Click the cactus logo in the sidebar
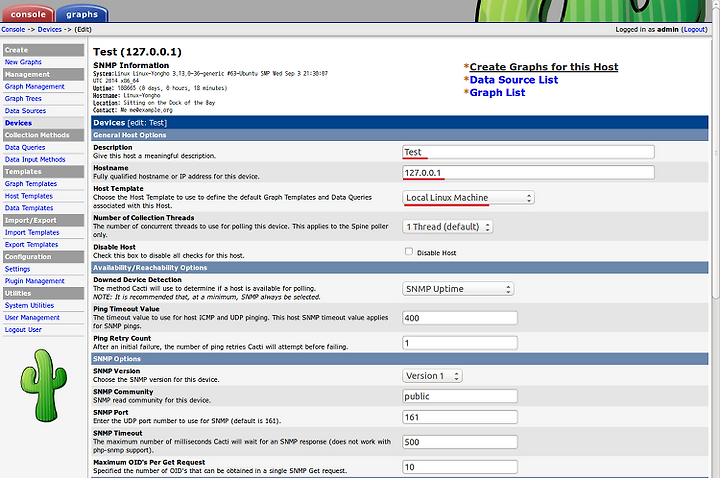The height and width of the screenshot is (478, 720). point(44,385)
